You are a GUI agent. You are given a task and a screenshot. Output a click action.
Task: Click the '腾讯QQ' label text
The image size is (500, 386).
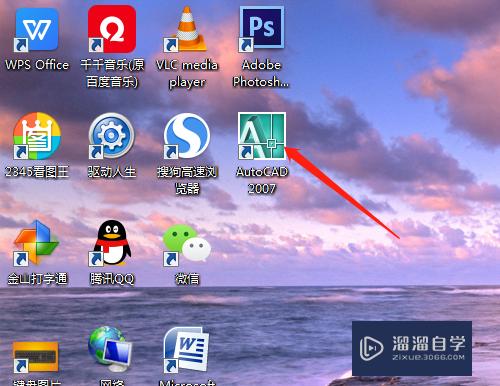[x=112, y=279]
